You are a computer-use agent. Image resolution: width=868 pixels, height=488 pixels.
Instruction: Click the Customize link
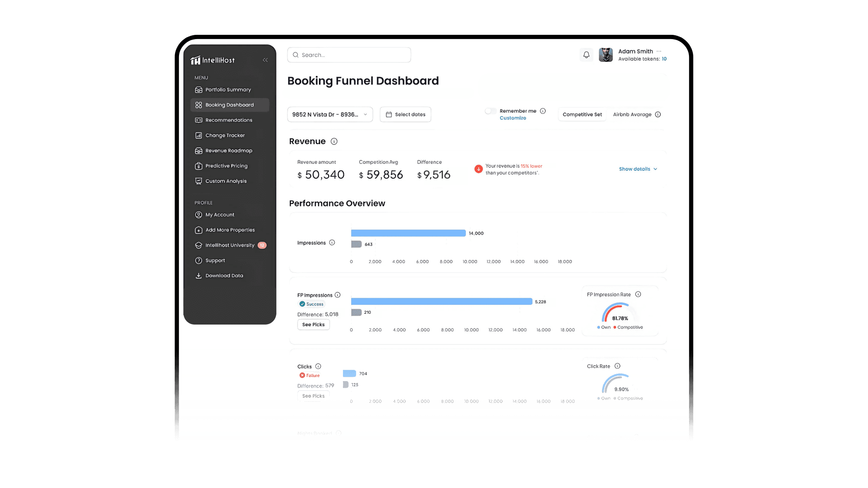pos(513,118)
